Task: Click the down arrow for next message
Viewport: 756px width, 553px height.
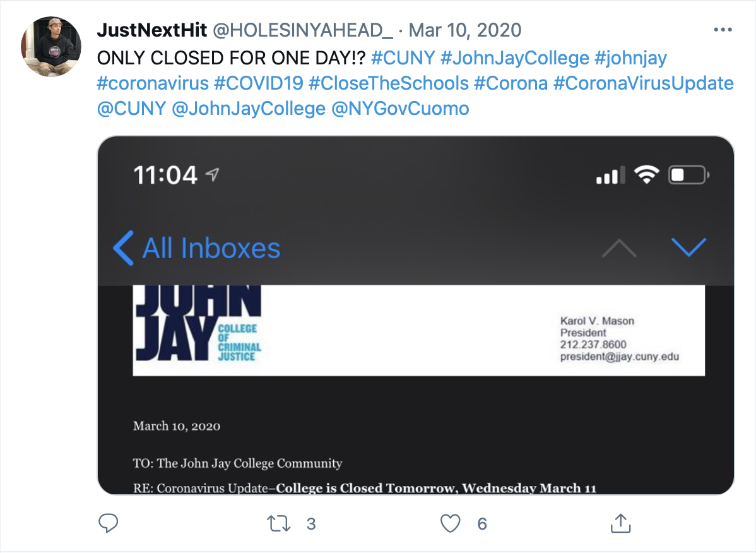Action: coord(688,247)
